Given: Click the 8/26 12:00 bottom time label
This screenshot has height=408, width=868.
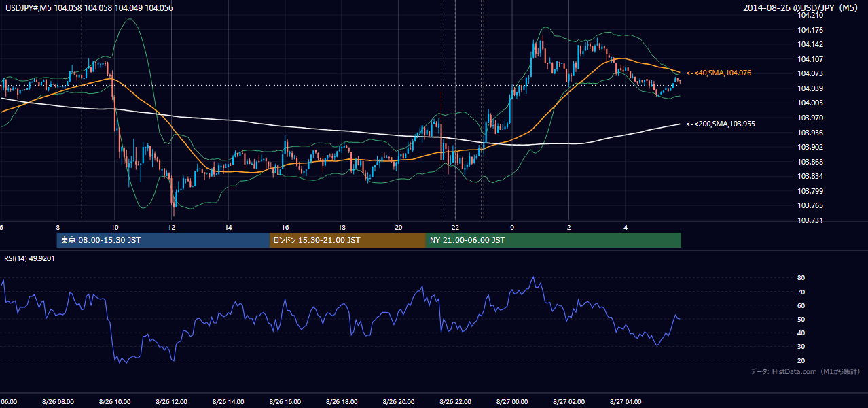Looking at the screenshot, I should click(x=172, y=402).
